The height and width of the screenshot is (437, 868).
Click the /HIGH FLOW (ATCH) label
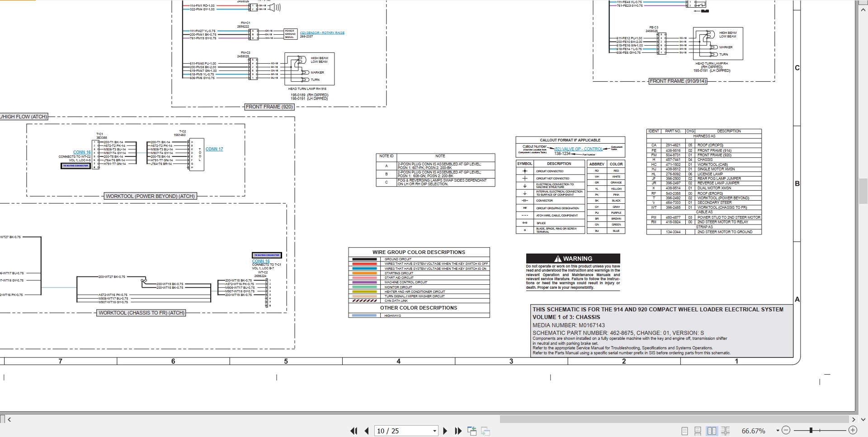click(x=24, y=117)
